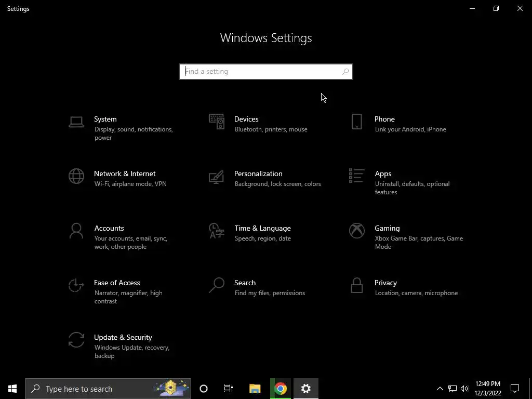The height and width of the screenshot is (399, 532).
Task: Go to Time & Language title
Action: tap(262, 229)
